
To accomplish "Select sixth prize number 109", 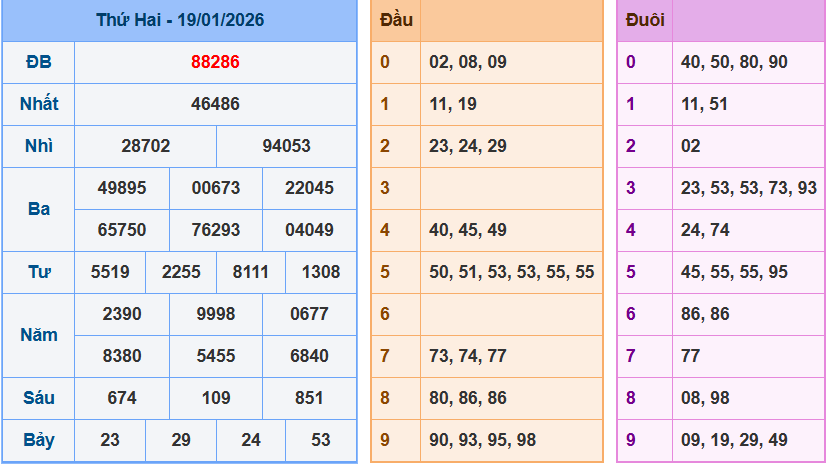I will point(216,398).
